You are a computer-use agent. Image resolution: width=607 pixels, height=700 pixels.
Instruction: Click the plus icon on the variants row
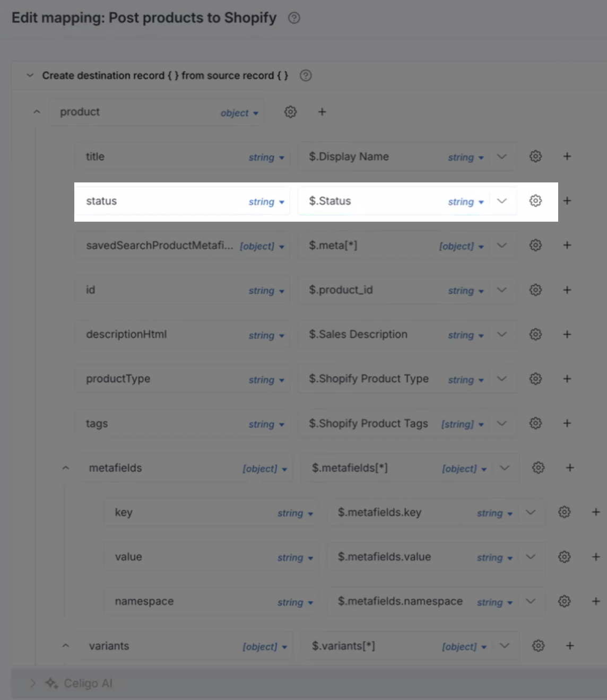click(x=570, y=646)
